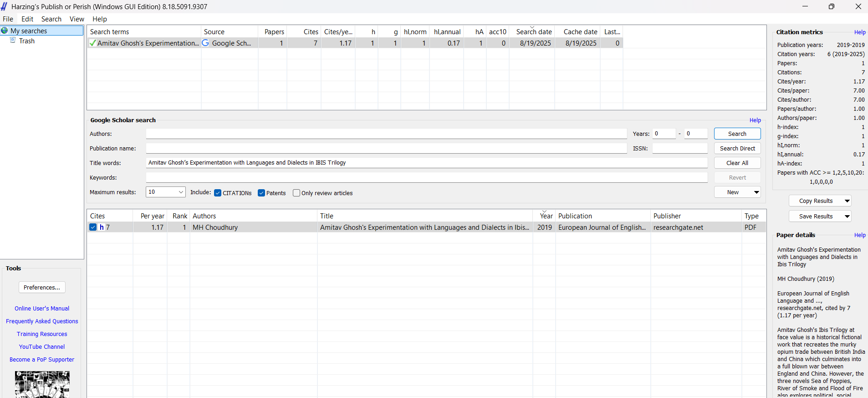Sort results by Publisher column header

(x=696, y=216)
